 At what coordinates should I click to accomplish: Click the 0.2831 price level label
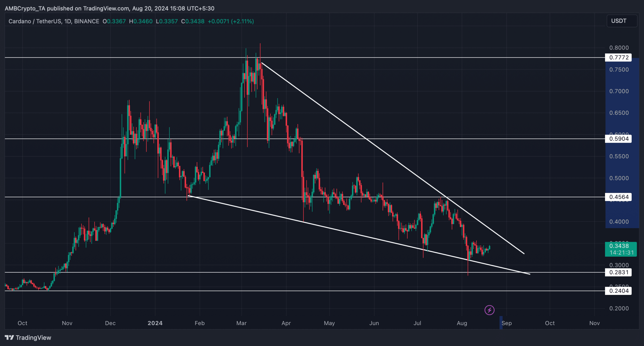[618, 272]
